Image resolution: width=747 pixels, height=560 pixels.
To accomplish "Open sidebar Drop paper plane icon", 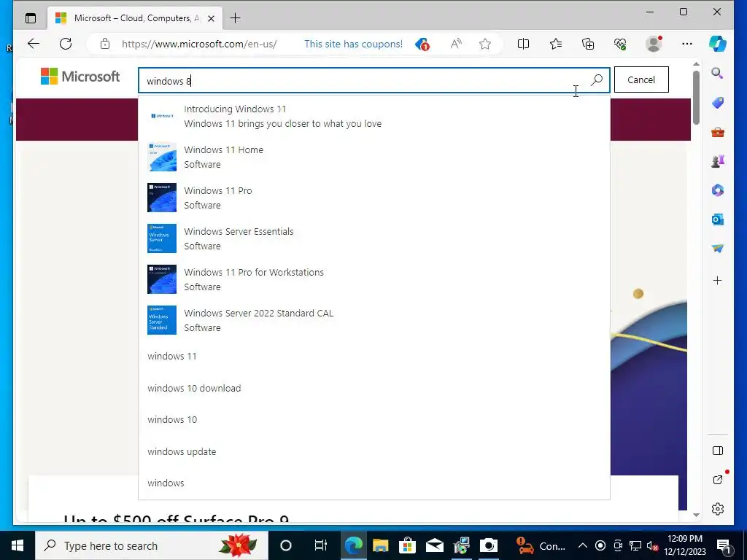I will point(718,248).
